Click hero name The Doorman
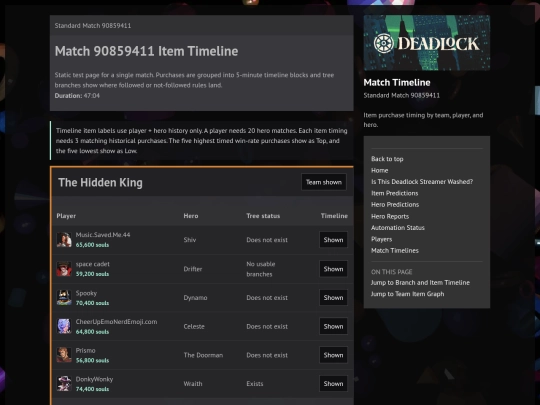 (x=203, y=355)
